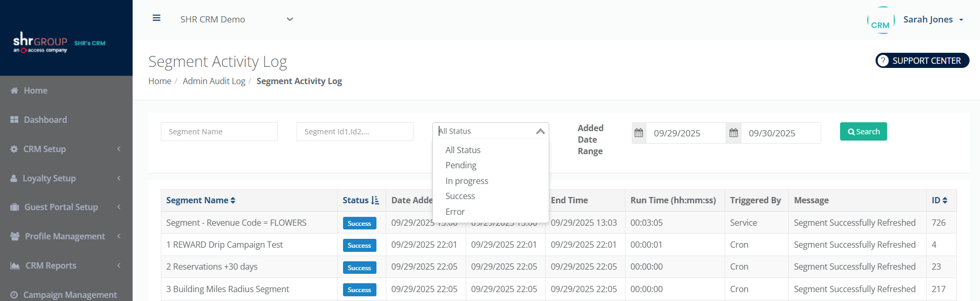Toggle the hamburger sidebar menu icon
This screenshot has height=301, width=980.
156,18
